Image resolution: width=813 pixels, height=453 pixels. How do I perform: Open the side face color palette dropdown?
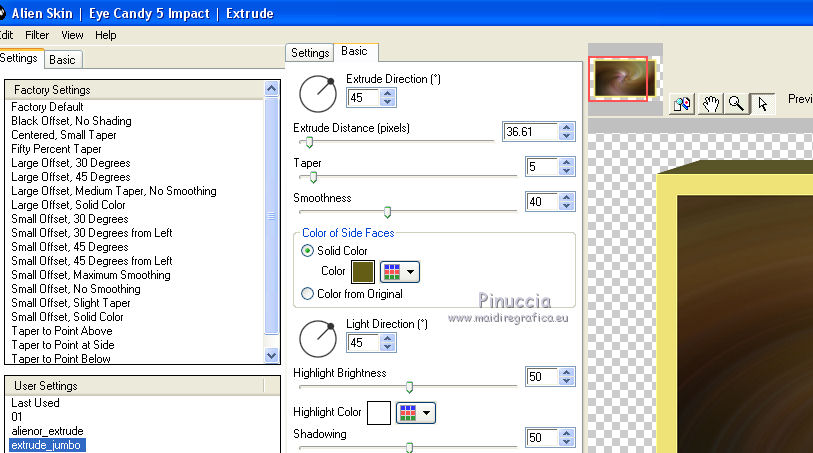coord(400,272)
